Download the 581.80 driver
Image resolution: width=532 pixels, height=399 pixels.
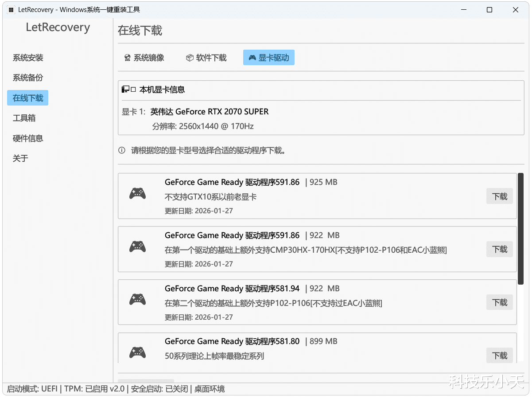(500, 356)
